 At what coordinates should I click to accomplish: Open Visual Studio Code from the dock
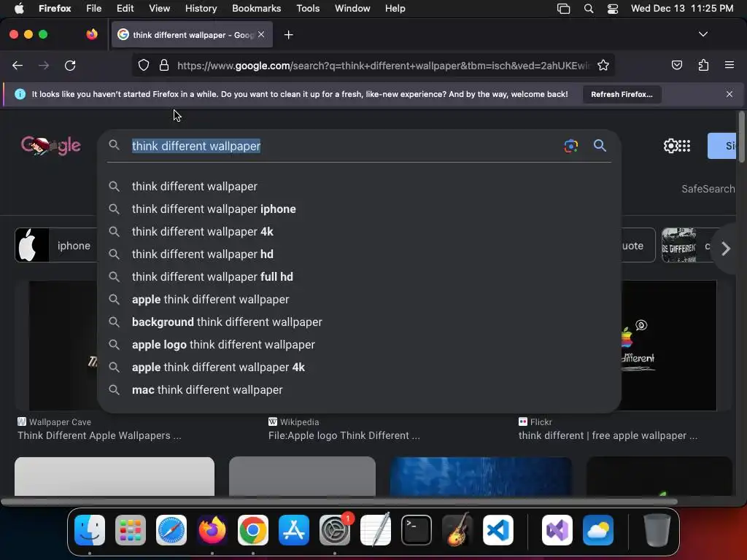click(x=498, y=530)
